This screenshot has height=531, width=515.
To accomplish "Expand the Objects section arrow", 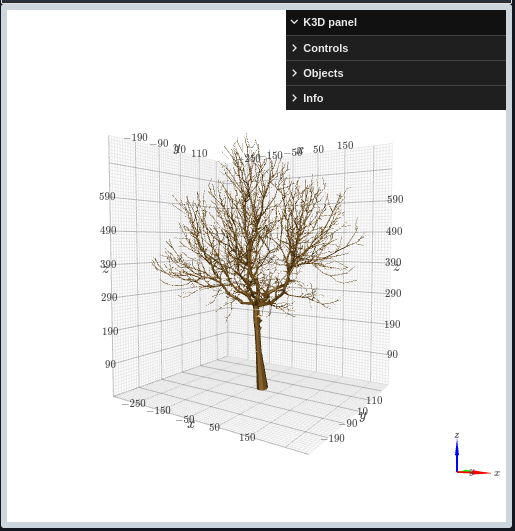I will [294, 73].
